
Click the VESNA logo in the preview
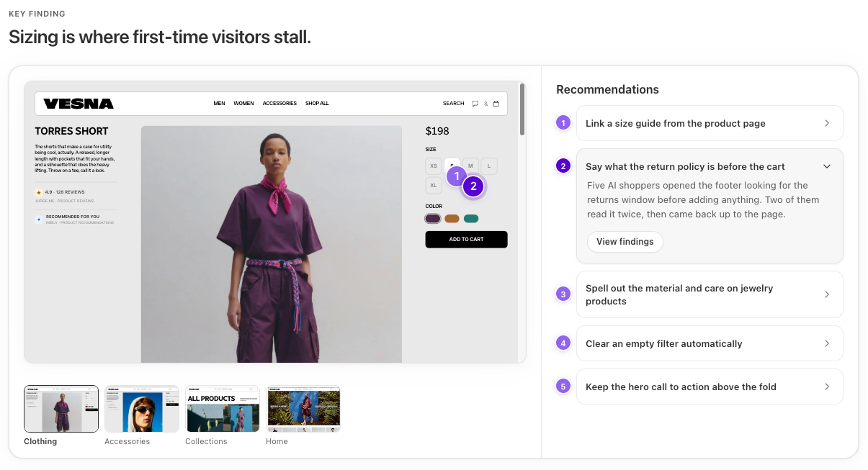pos(79,104)
